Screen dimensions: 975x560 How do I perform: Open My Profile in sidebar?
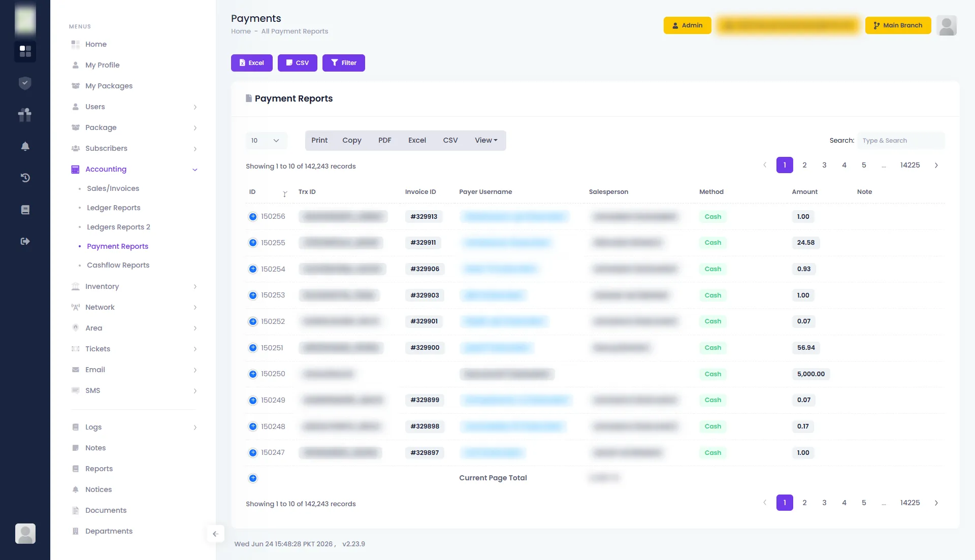click(x=102, y=65)
